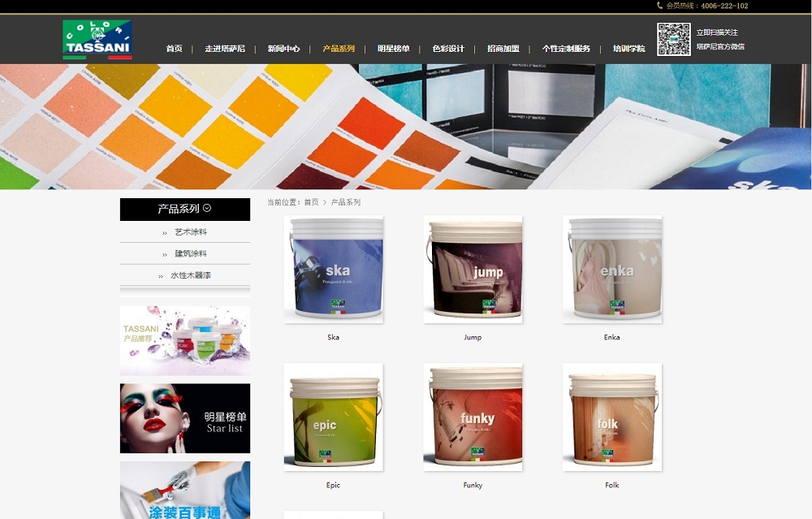The image size is (812, 519).
Task: Open the Tassani 产品推荐 banner
Action: (185, 340)
